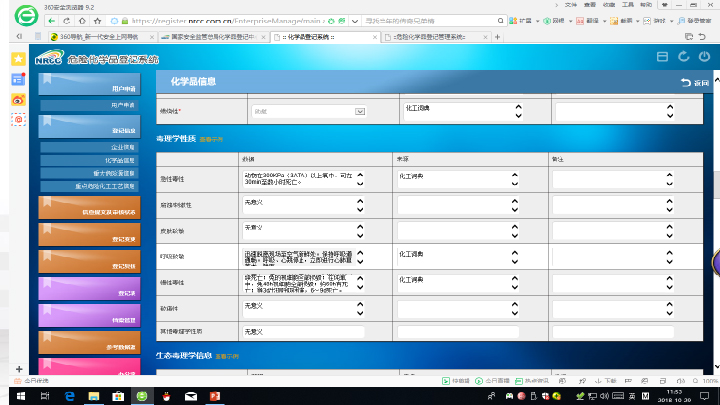This screenshot has width=720, height=405.
Task: Expand the 登记信息 sidebar section
Action: pyautogui.click(x=91, y=125)
